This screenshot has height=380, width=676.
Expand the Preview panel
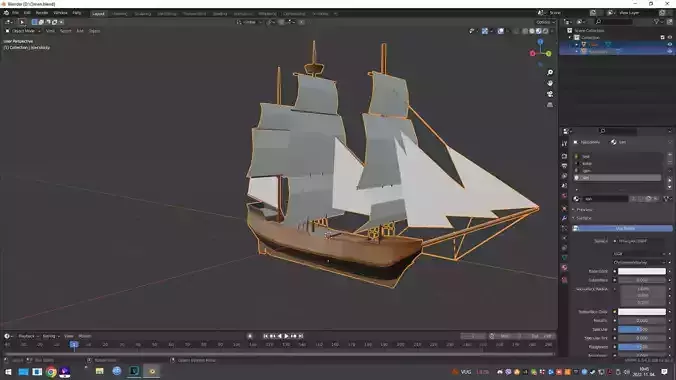[584, 210]
